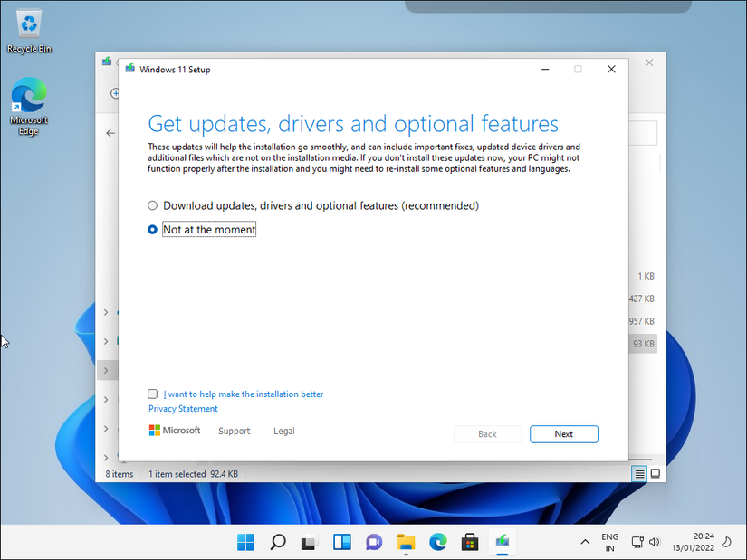Open the Start menu
The height and width of the screenshot is (560, 747).
coord(245,542)
